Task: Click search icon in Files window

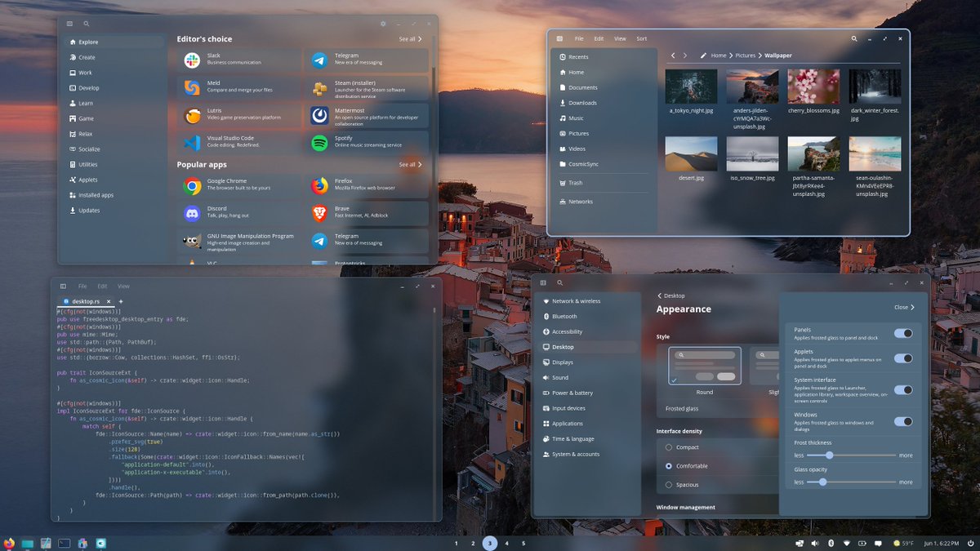Action: click(x=854, y=38)
